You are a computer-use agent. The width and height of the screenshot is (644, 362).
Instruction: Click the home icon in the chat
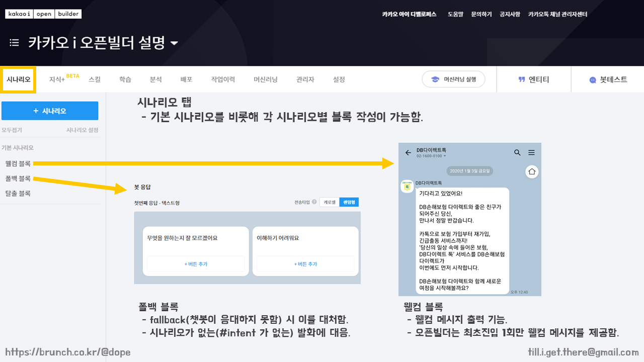tap(532, 172)
